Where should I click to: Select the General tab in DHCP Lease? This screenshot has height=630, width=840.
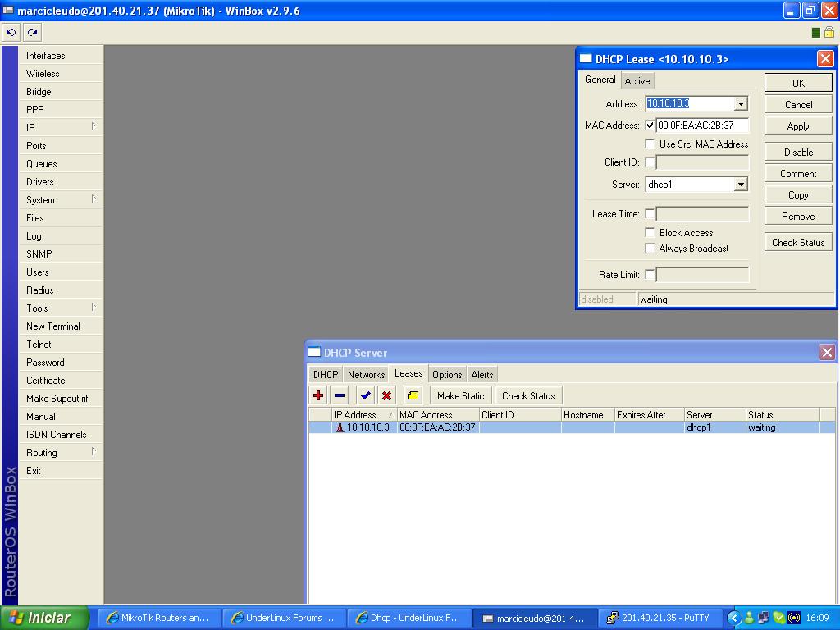pyautogui.click(x=600, y=80)
